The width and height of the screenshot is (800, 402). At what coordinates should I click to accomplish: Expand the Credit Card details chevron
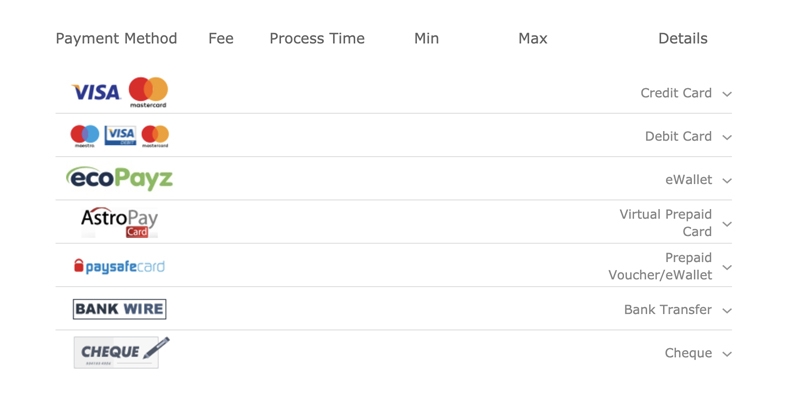tap(727, 94)
